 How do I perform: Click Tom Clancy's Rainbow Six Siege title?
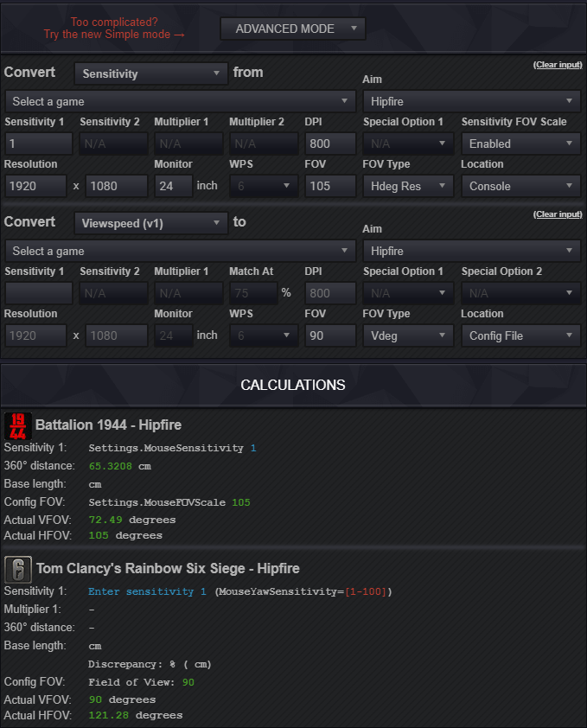(168, 568)
